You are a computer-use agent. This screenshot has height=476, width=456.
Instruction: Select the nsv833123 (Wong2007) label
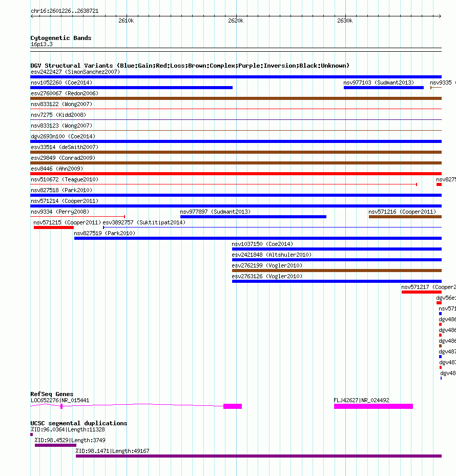(x=61, y=126)
